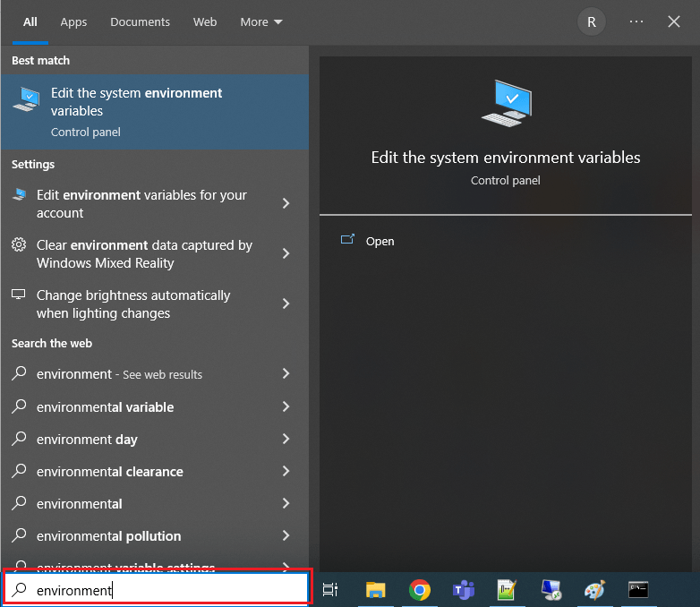The height and width of the screenshot is (607, 700).
Task: Launch File Explorer from the taskbar
Action: pyautogui.click(x=375, y=590)
